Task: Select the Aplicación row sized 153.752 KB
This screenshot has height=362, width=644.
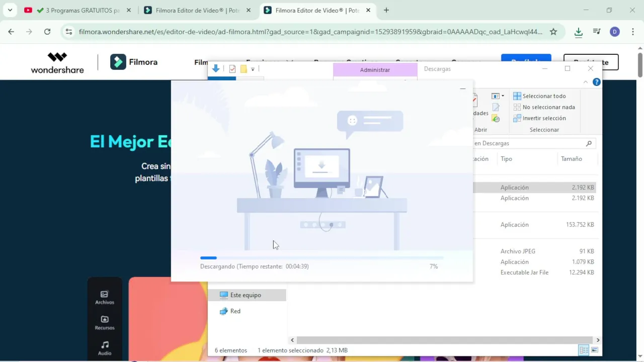Action: pos(533,225)
